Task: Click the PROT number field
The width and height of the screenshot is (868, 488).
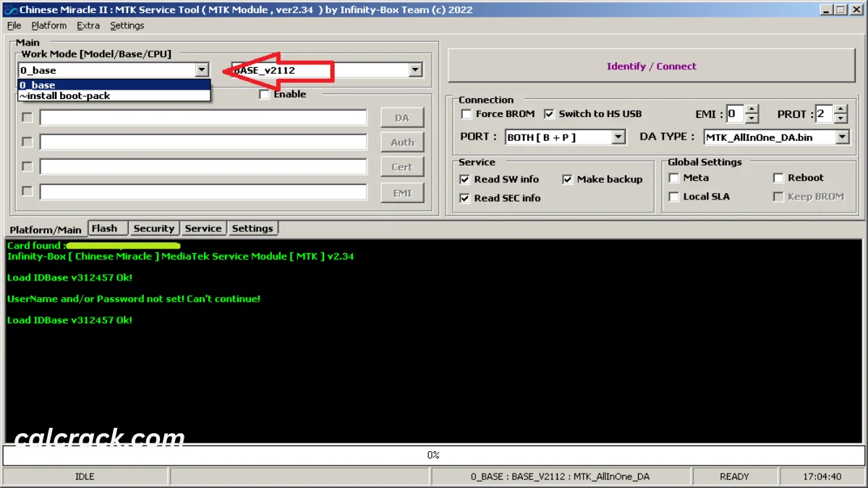Action: coord(824,114)
